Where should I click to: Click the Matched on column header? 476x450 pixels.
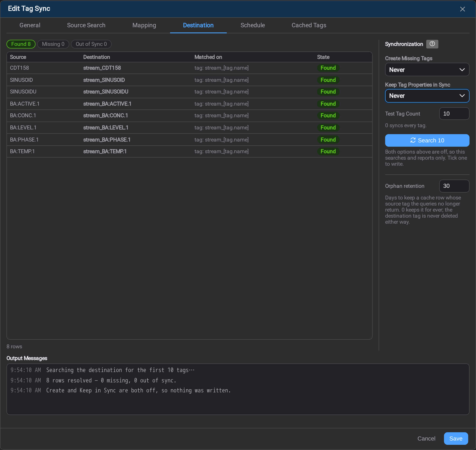coord(208,57)
